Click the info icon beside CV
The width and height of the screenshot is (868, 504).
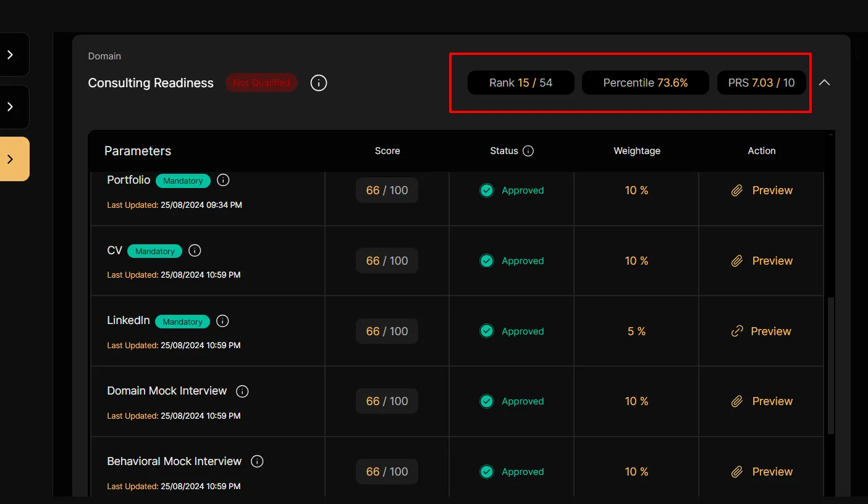195,250
